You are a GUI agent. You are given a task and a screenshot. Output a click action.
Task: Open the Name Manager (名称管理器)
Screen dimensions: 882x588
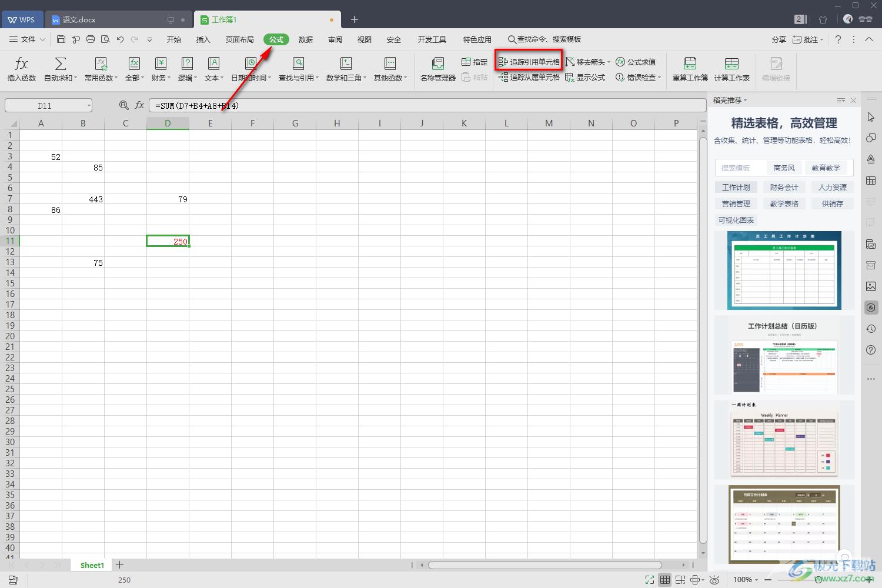point(437,69)
